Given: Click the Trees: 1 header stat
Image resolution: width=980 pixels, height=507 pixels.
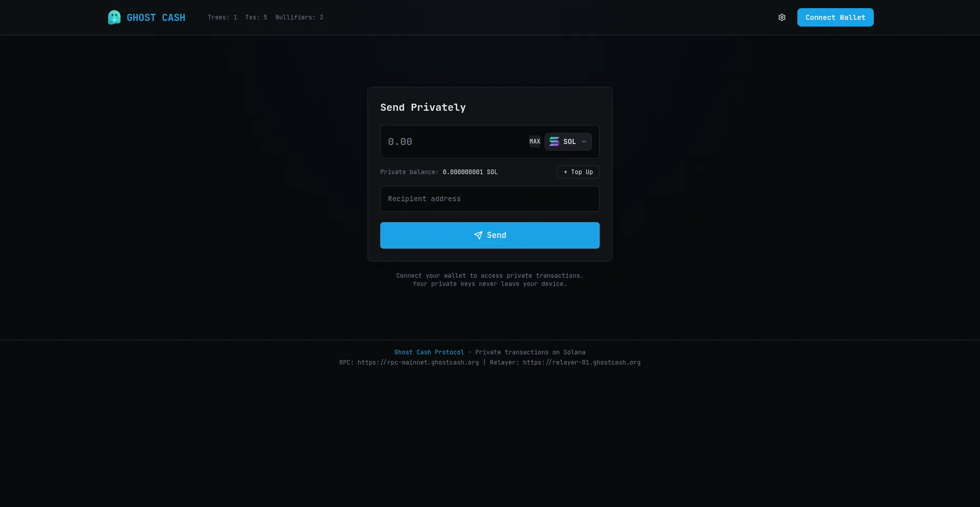Looking at the screenshot, I should coord(222,17).
